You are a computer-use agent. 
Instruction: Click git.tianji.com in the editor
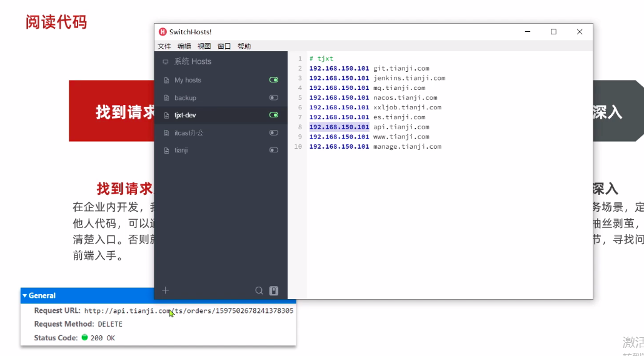(x=401, y=69)
